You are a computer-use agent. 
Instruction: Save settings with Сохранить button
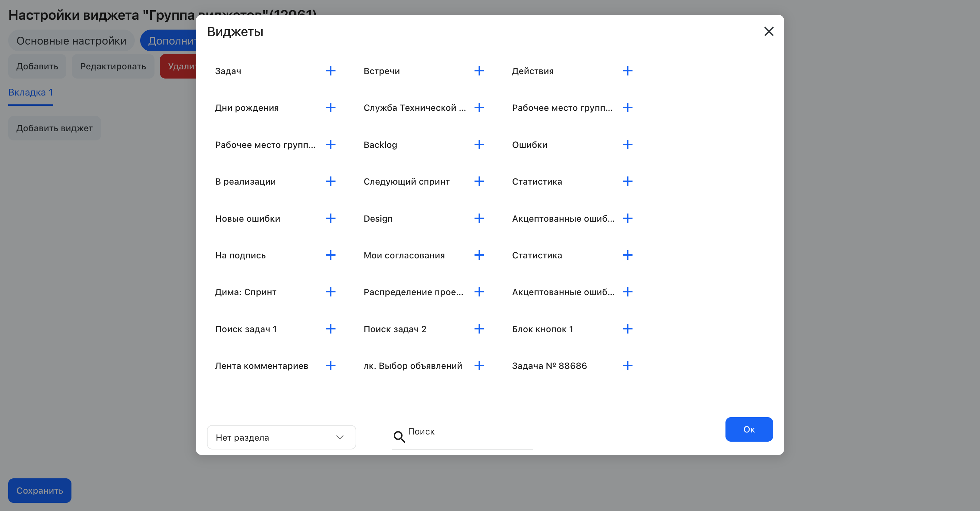[39, 491]
